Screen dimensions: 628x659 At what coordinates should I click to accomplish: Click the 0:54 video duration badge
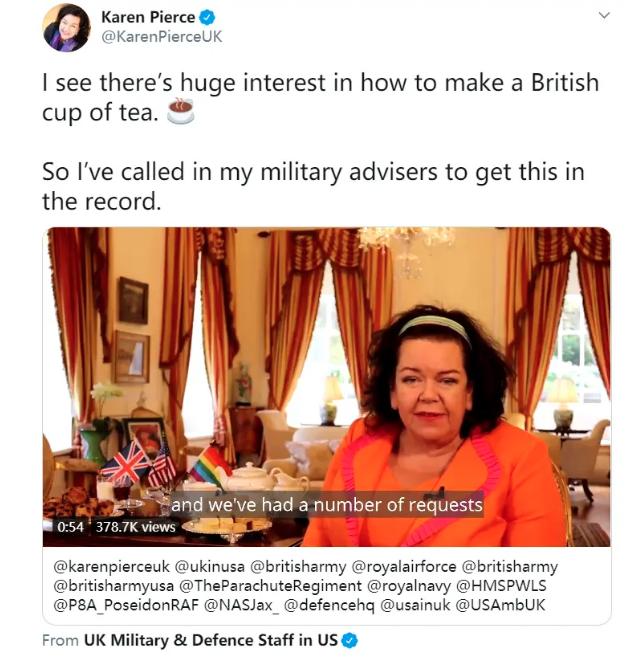click(x=70, y=527)
